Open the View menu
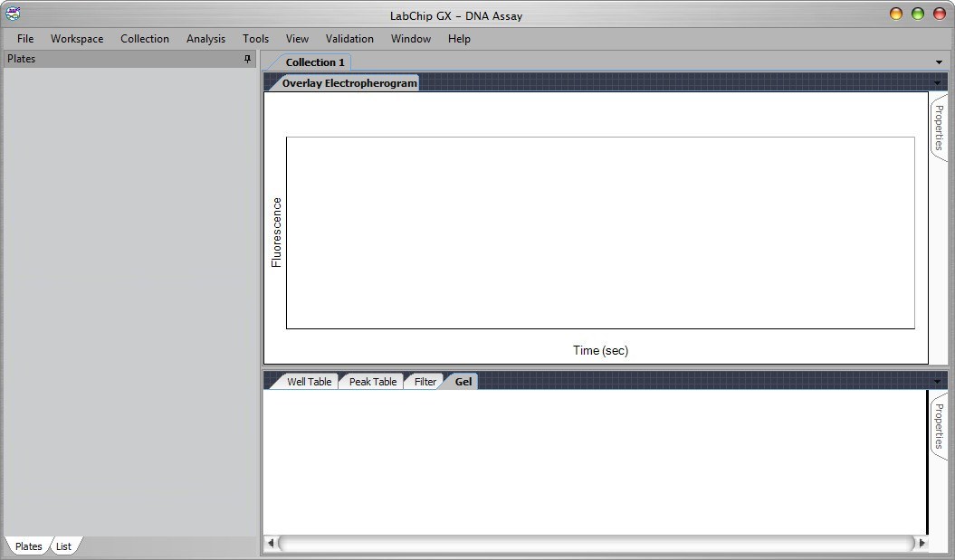The width and height of the screenshot is (955, 560). 297,38
